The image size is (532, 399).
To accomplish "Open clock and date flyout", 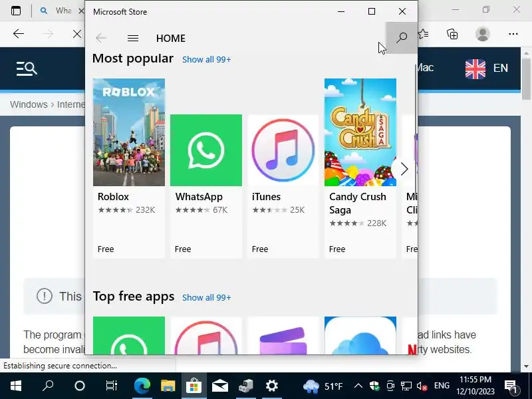I will [475, 386].
